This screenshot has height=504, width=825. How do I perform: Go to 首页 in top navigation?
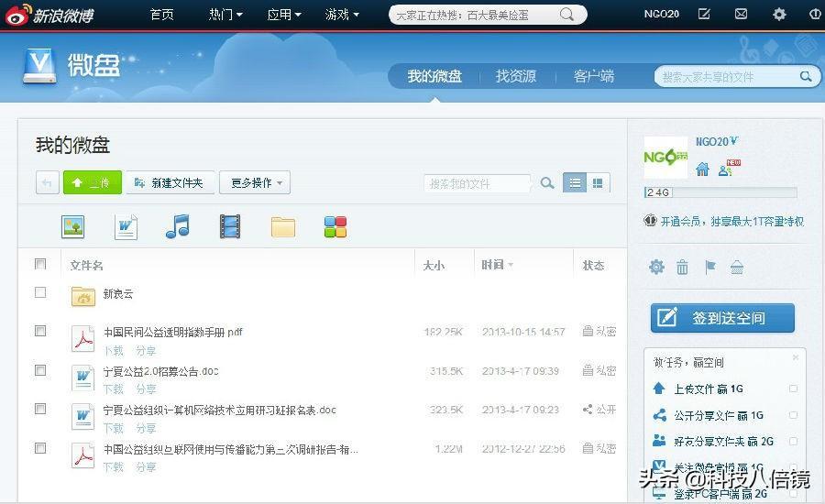pos(161,15)
